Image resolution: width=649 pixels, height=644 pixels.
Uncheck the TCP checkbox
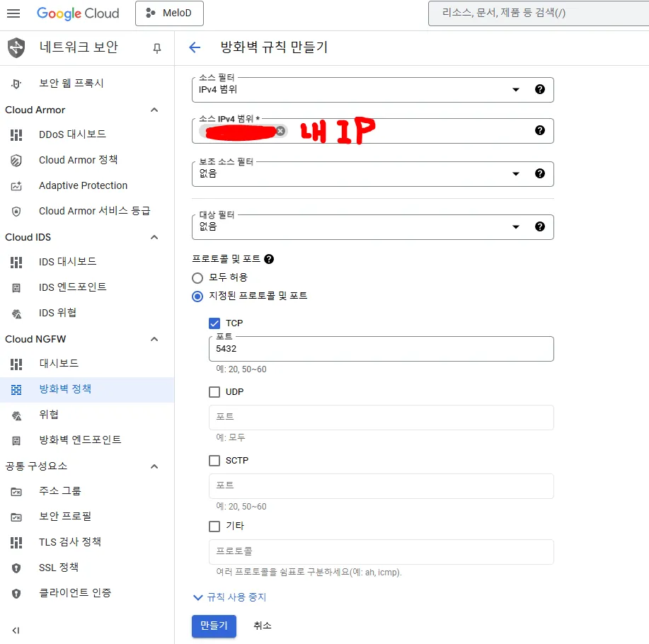coord(214,323)
